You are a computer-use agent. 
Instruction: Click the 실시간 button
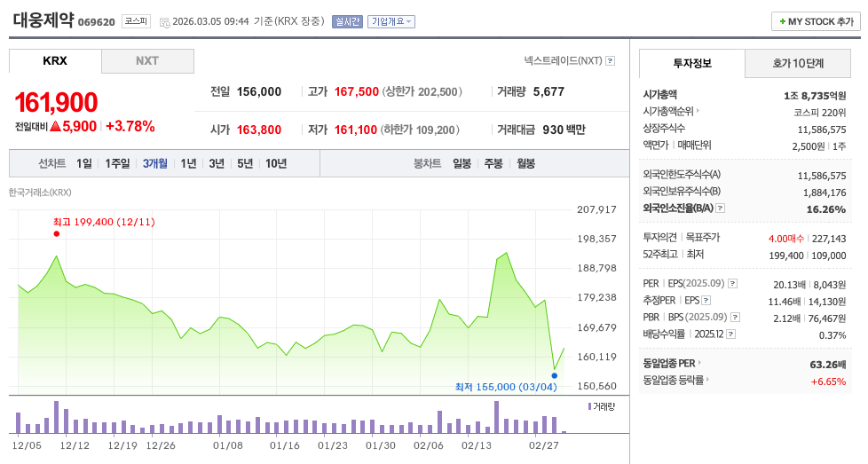[x=347, y=21]
